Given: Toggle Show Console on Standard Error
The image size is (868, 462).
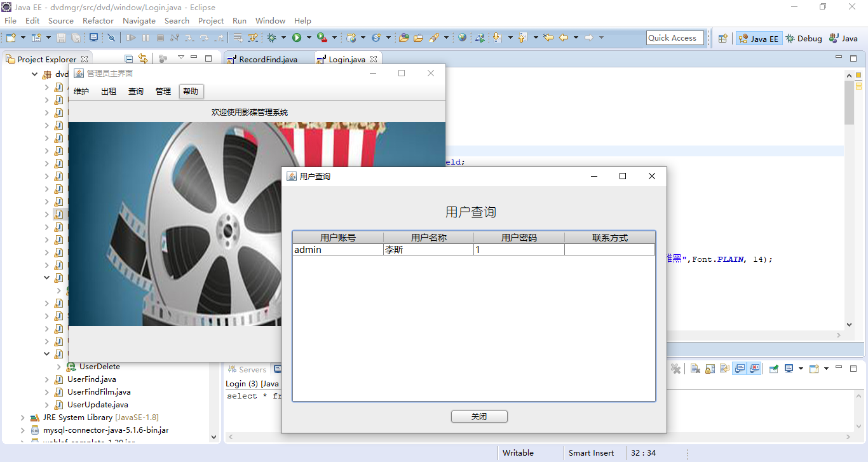Looking at the screenshot, I should (754, 369).
